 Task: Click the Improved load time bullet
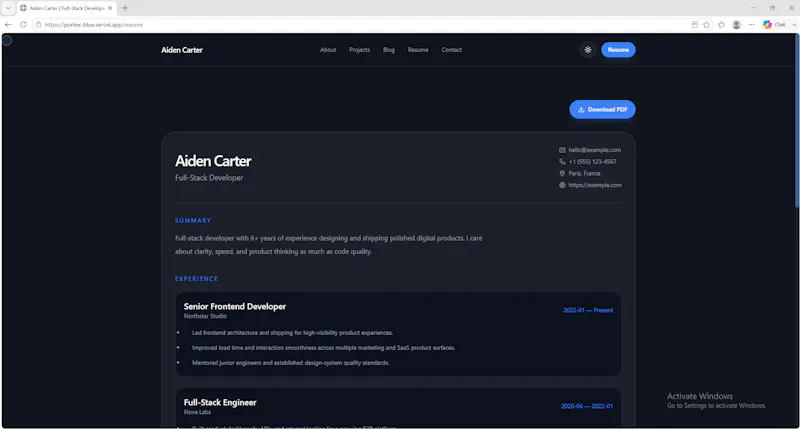[323, 348]
